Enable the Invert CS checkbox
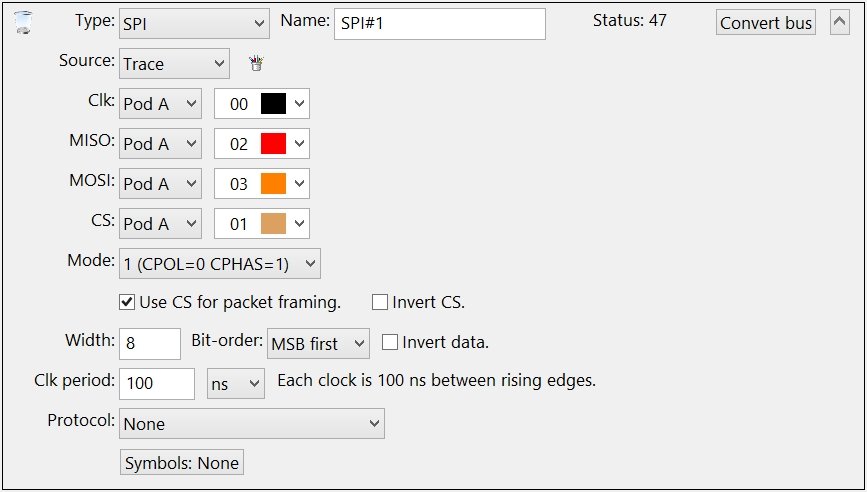The image size is (867, 492). pos(380,301)
